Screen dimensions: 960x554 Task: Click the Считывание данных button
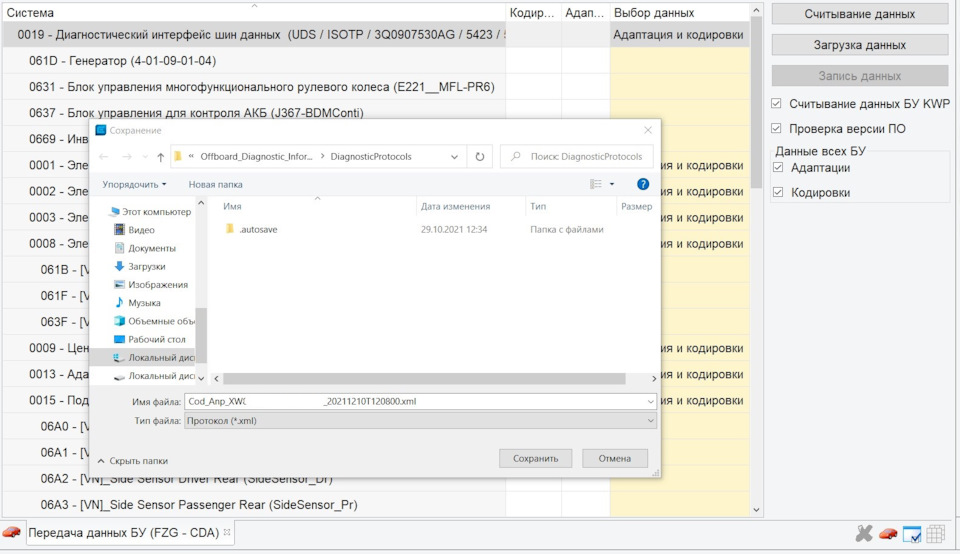click(x=860, y=13)
